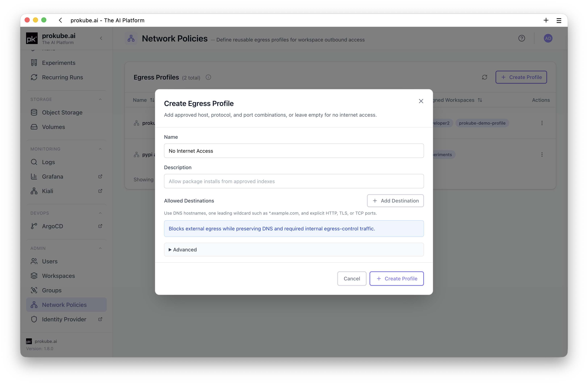The width and height of the screenshot is (588, 384).
Task: Sort by Assigned Workspaces column
Action: (x=480, y=100)
